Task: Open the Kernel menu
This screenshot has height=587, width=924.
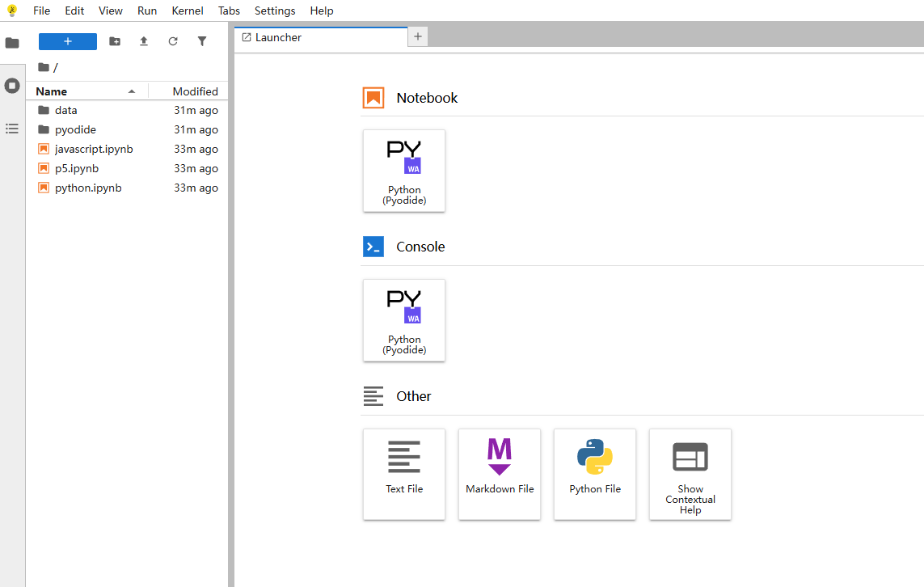Action: click(188, 11)
